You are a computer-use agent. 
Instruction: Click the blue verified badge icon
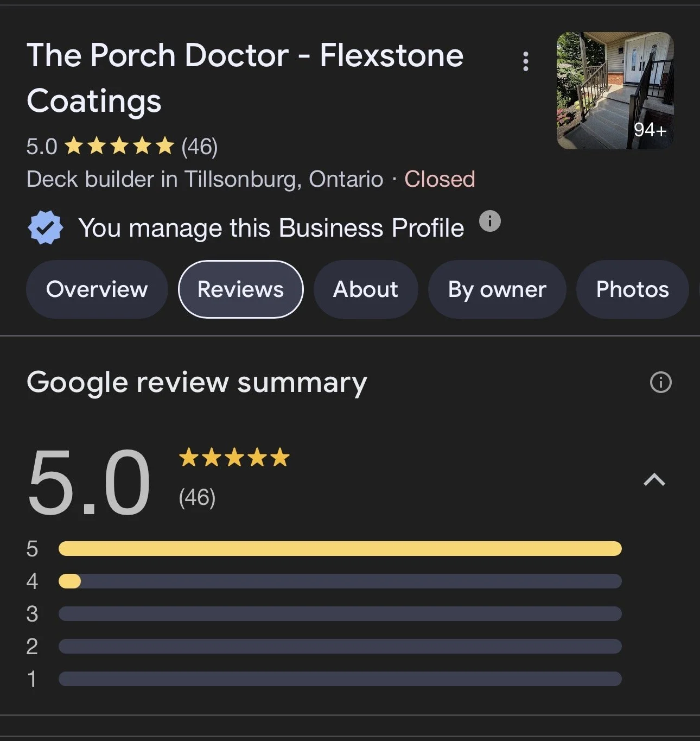[x=45, y=227]
